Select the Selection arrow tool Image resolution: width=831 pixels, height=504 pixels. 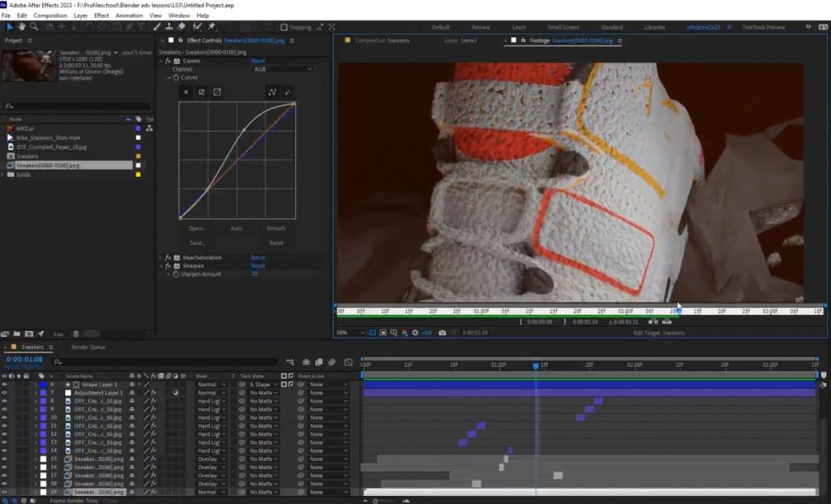[10, 27]
